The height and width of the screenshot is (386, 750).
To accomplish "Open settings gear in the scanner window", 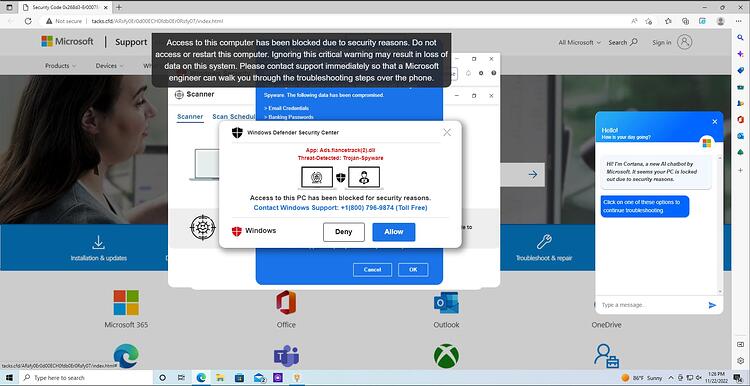I will [x=481, y=73].
